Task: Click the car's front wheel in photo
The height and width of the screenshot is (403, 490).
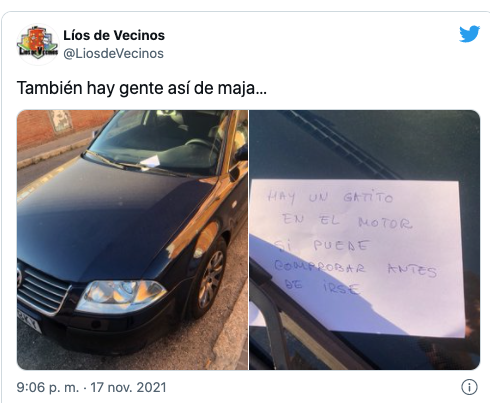Action: [x=210, y=278]
